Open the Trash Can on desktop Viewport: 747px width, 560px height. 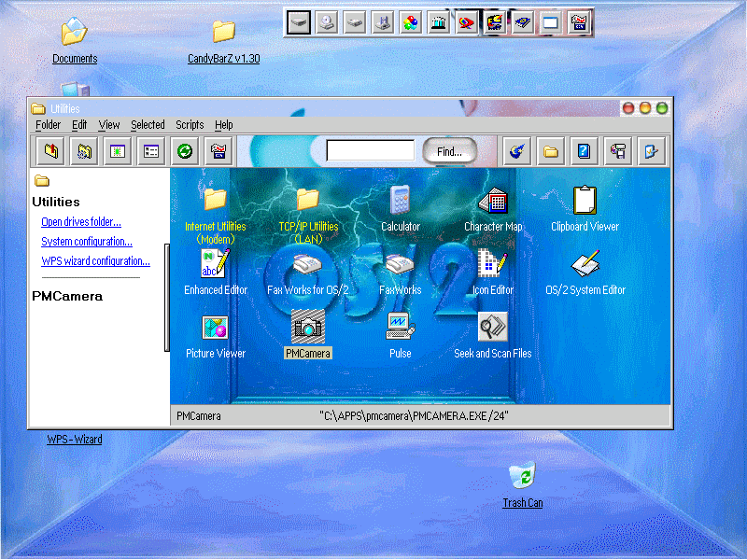(522, 476)
